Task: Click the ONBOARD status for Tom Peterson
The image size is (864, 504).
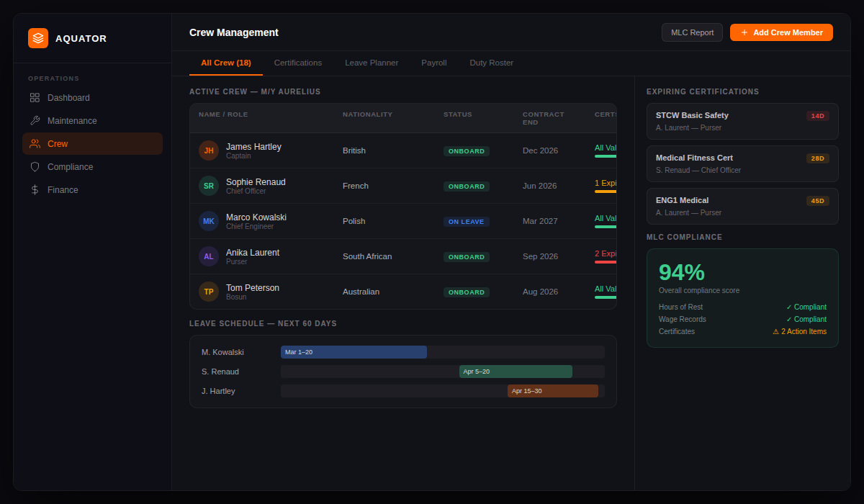Action: (467, 292)
